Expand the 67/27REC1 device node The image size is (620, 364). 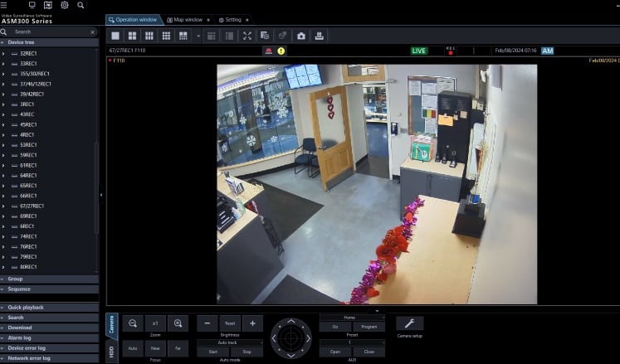[x=3, y=206]
